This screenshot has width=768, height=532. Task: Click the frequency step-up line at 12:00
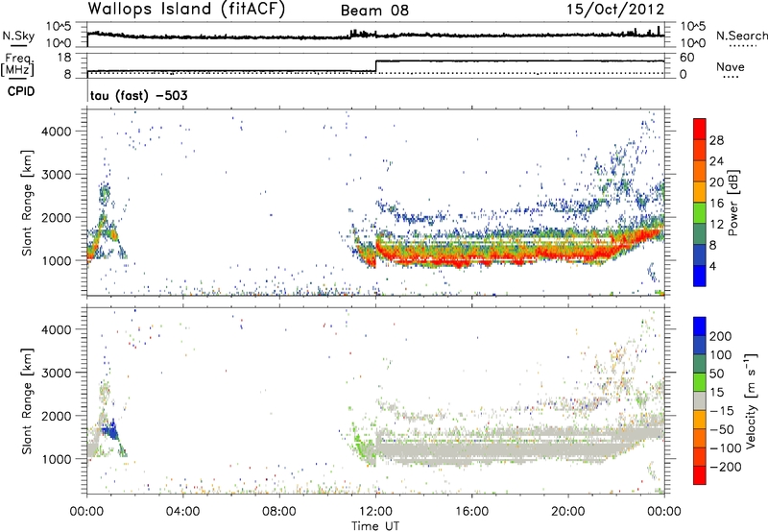pos(375,66)
